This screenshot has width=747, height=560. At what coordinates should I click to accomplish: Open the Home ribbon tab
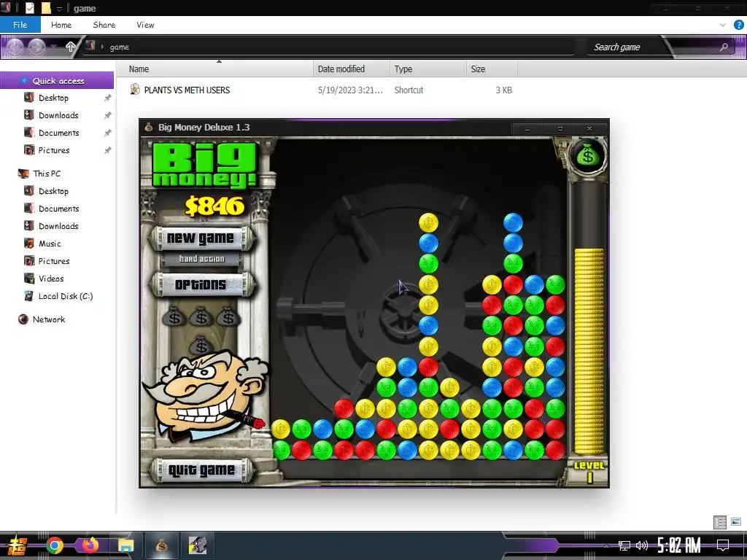61,25
